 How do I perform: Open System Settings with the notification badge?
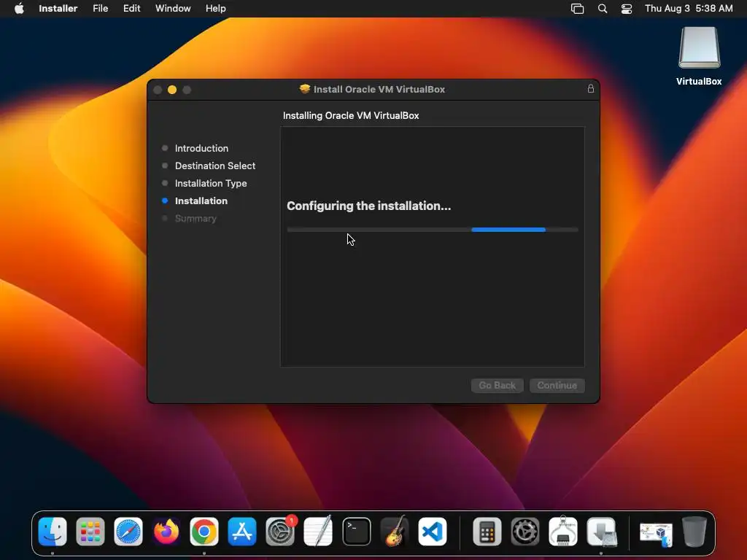[x=280, y=532]
